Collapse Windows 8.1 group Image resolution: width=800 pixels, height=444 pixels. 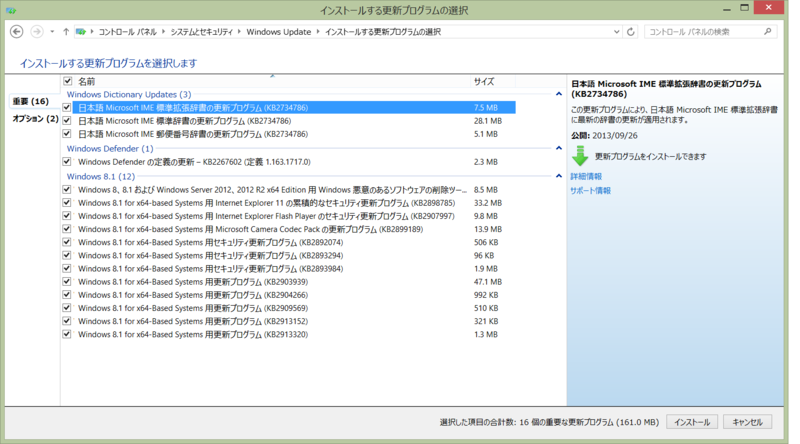click(559, 176)
